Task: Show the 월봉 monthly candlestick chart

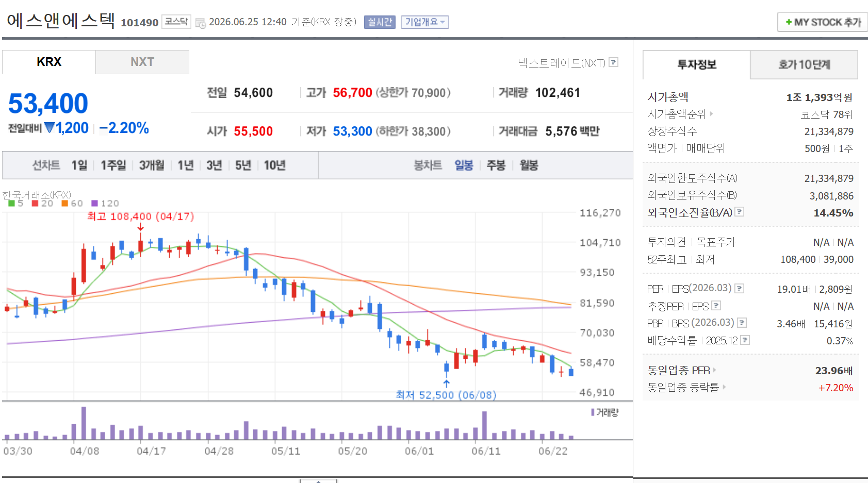Action: [x=529, y=165]
